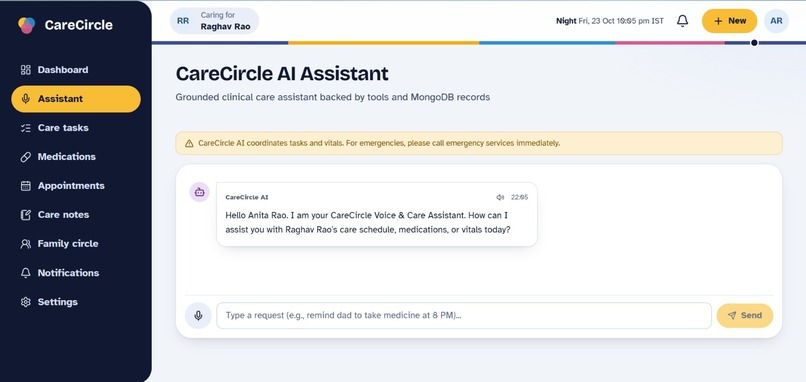Start voice input with microphone button

click(198, 316)
